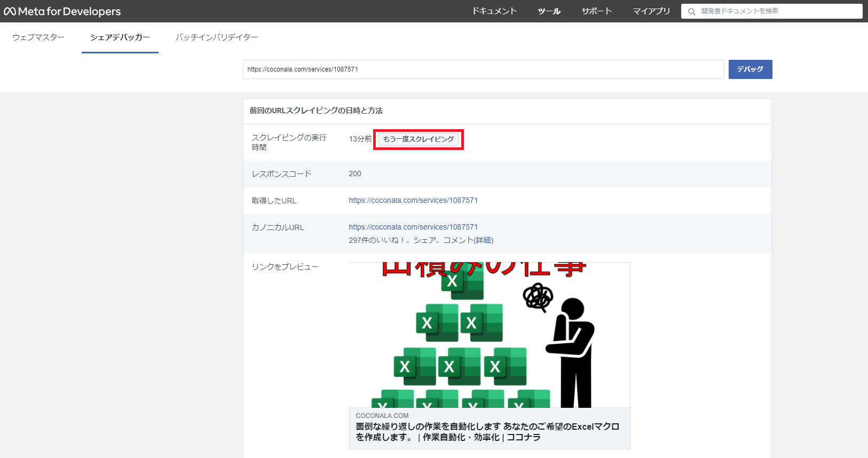868x458 pixels.
Task: Click the 前回のURLスクレイピングの日時と方法 heading
Action: pyautogui.click(x=316, y=110)
